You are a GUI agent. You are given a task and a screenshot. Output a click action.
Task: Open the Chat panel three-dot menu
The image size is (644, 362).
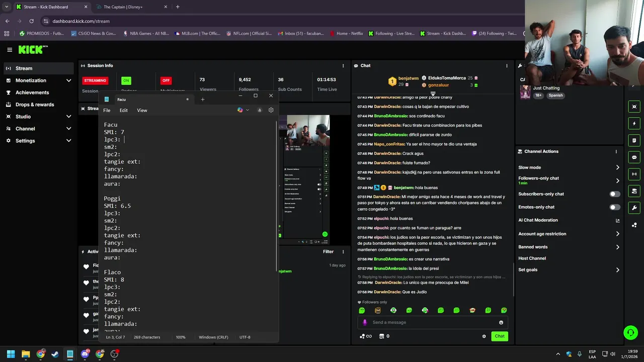(507, 65)
